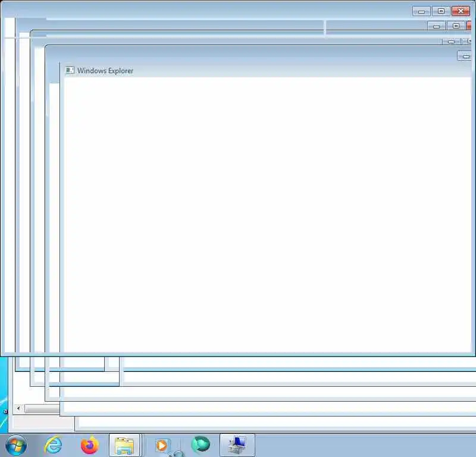Image resolution: width=476 pixels, height=457 pixels.
Task: Click the computer monitor taskbar icon
Action: click(x=237, y=445)
